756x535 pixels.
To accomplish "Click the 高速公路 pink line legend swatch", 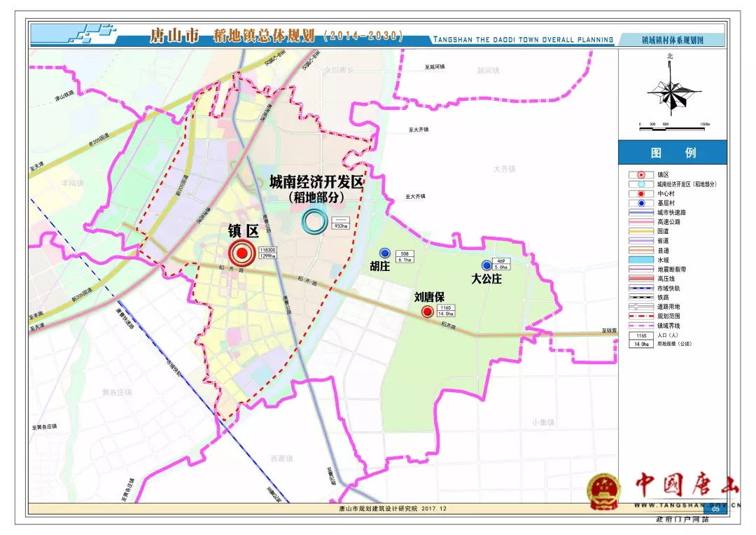I will [640, 222].
